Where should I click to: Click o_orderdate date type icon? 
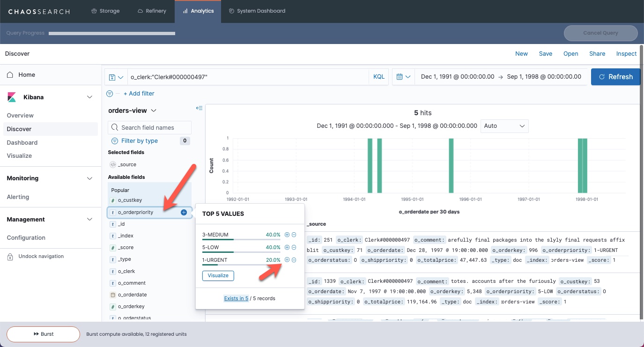click(x=112, y=295)
